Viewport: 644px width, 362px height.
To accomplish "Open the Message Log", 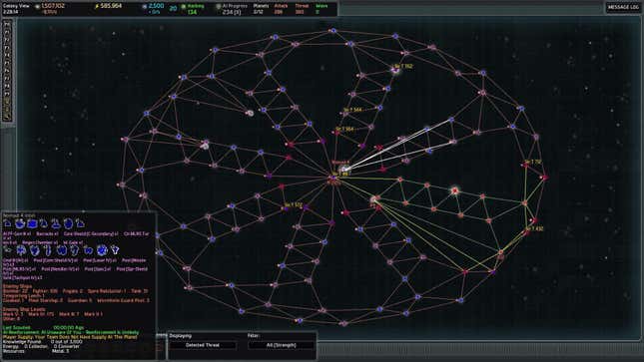I will (623, 7).
